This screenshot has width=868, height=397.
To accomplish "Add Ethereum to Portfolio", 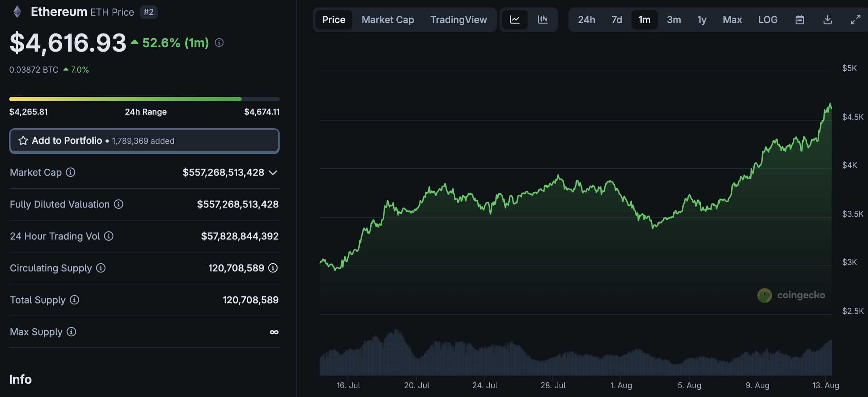I will pos(144,140).
